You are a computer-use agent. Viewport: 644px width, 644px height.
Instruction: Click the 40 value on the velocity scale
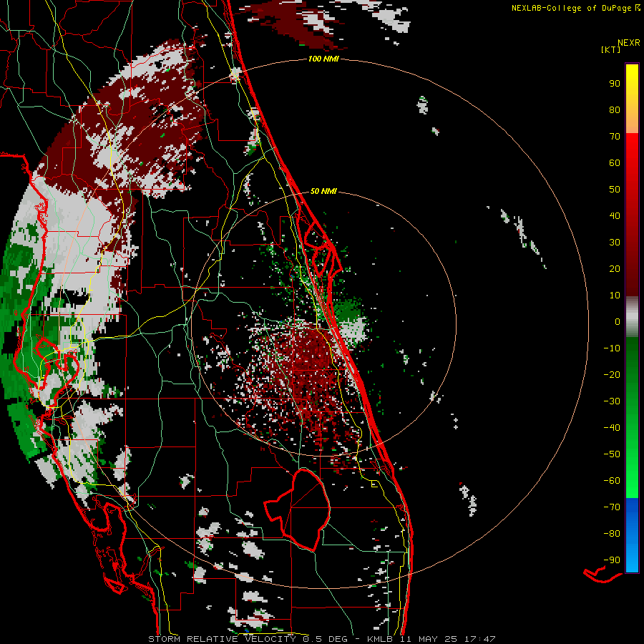click(615, 215)
